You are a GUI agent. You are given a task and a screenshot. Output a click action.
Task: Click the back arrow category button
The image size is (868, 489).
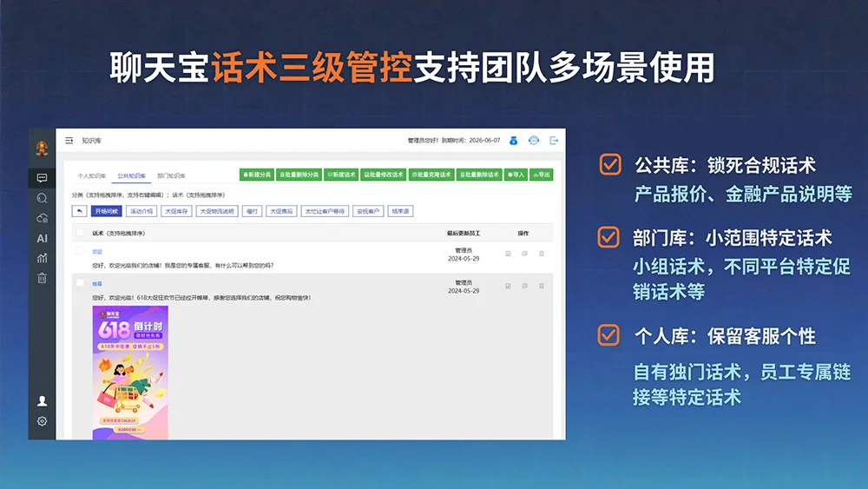pos(79,211)
